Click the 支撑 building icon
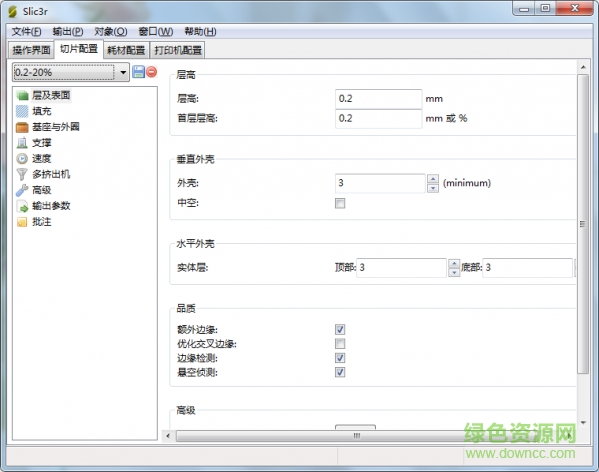Image resolution: width=599 pixels, height=472 pixels. (22, 143)
